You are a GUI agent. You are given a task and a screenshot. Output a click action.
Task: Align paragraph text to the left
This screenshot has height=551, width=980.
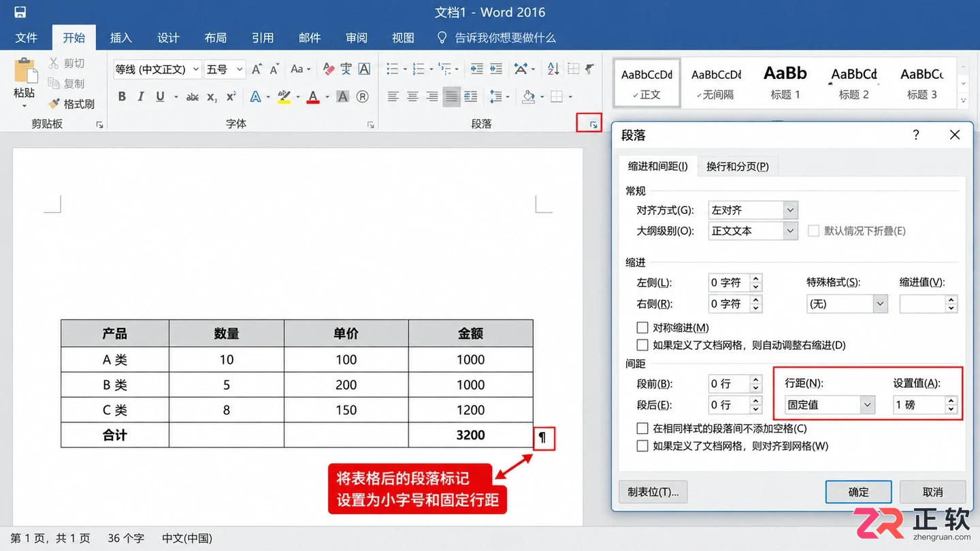coord(393,97)
